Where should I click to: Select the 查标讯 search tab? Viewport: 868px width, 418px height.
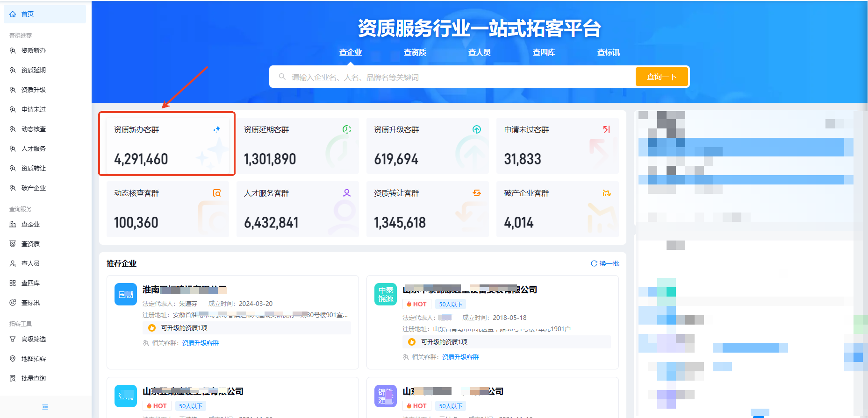point(608,52)
